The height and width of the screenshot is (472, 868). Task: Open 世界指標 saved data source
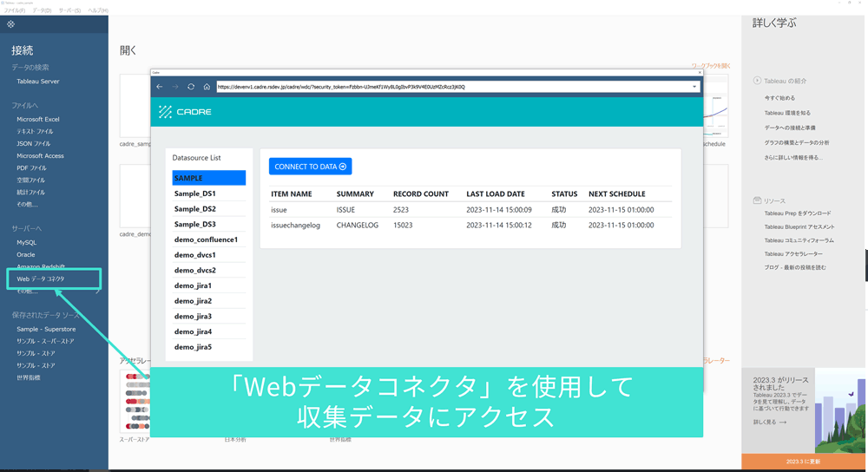point(29,377)
